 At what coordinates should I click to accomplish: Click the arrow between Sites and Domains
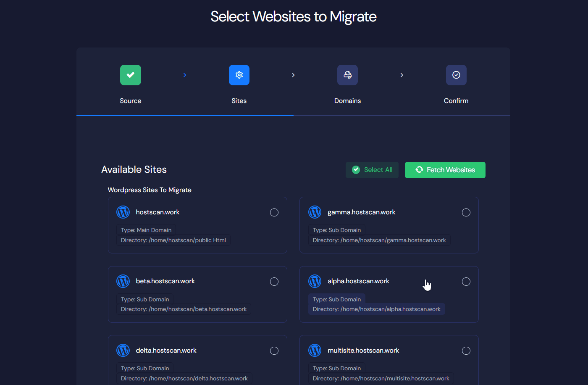point(293,75)
